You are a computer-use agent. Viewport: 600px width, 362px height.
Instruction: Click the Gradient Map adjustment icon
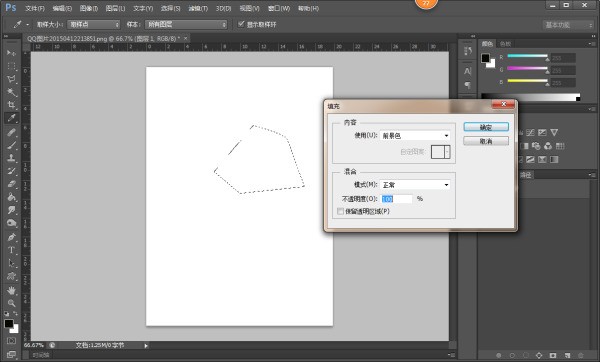pyautogui.click(x=554, y=160)
